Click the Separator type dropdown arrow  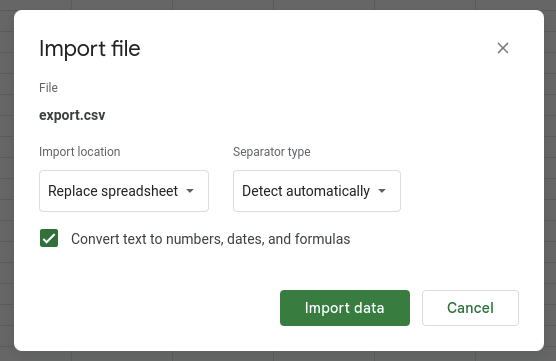click(x=382, y=191)
